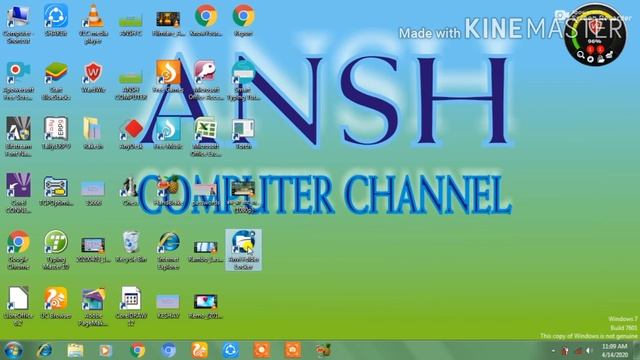Launch Tally.ERP9 from the desktop

[56, 133]
